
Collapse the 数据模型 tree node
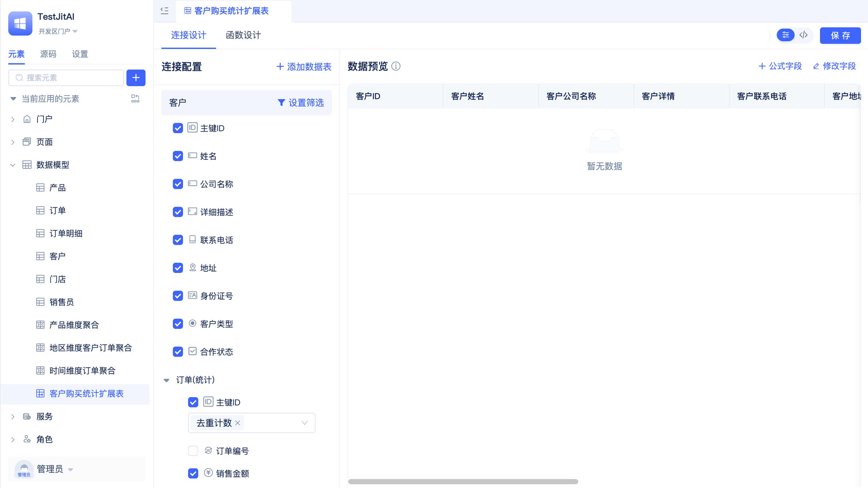[x=13, y=165]
